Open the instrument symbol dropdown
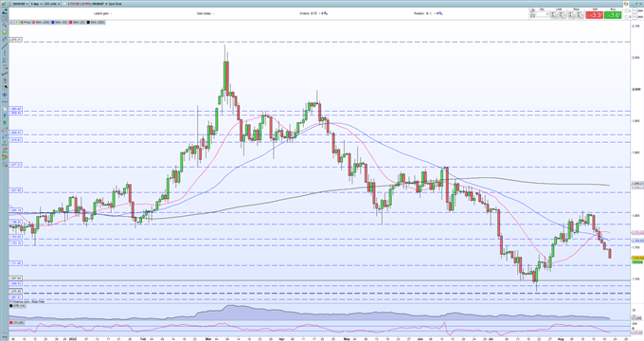This screenshot has width=644, height=341. 21,4
